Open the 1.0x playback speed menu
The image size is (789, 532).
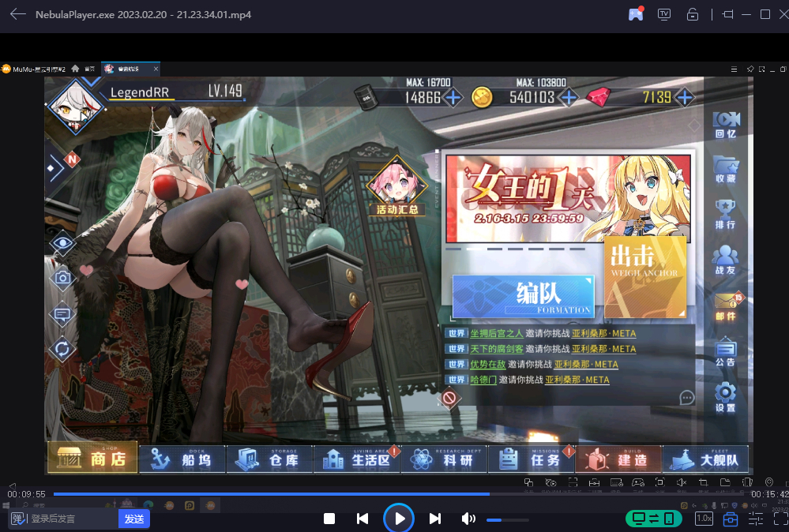coord(704,519)
